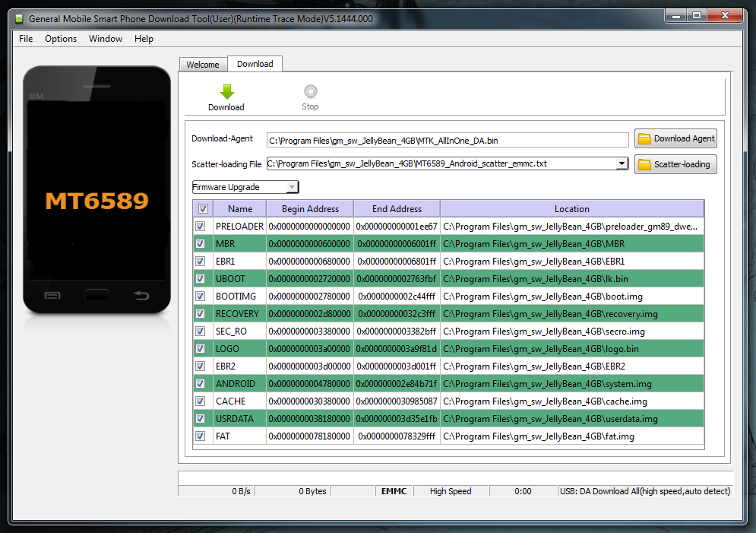Uncheck the FAT row checkbox
The image size is (756, 533).
click(x=200, y=436)
